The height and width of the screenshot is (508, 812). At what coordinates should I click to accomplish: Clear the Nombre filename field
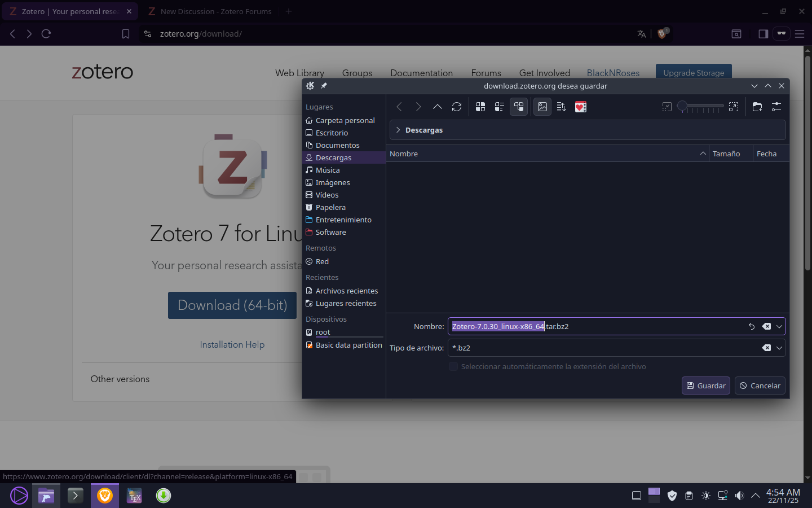pyautogui.click(x=766, y=326)
